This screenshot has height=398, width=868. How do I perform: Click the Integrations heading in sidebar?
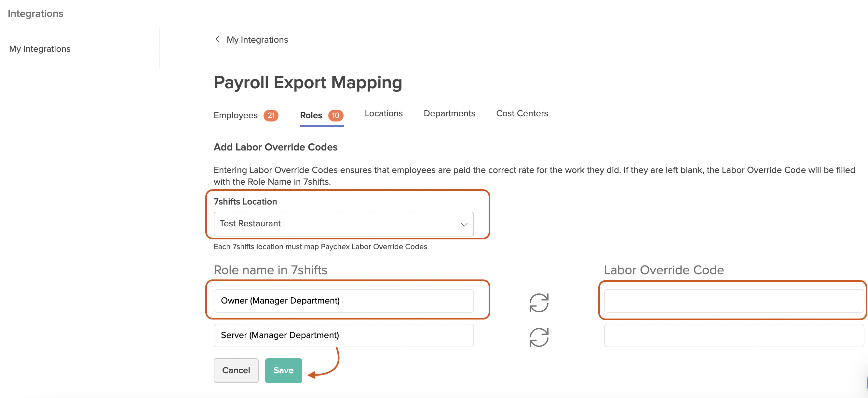(35, 13)
